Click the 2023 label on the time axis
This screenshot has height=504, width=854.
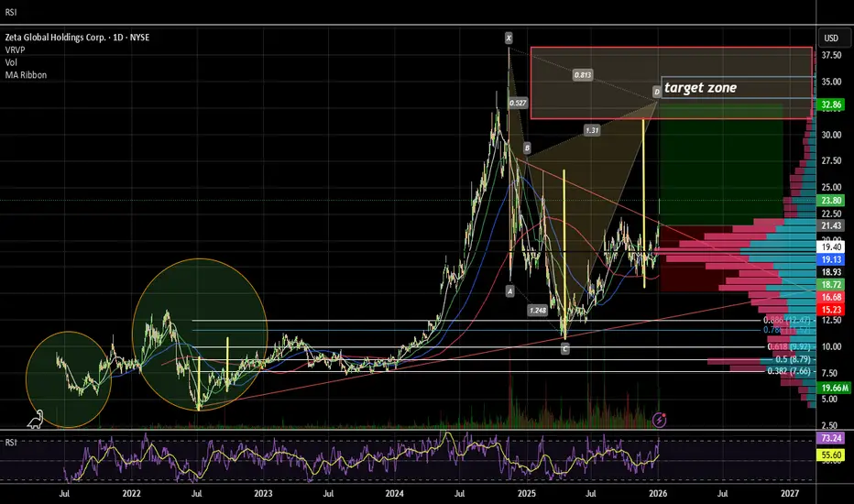[263, 494]
